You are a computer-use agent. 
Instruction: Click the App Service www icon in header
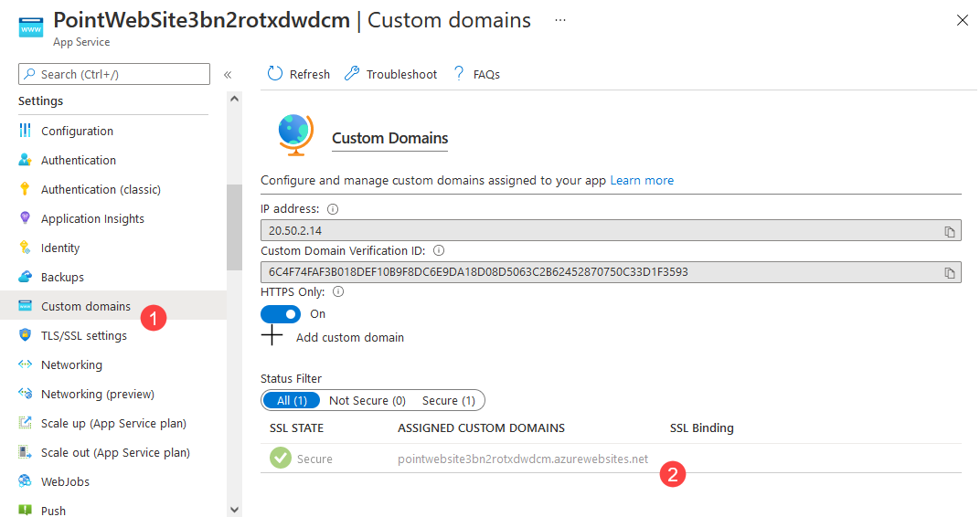click(x=31, y=27)
